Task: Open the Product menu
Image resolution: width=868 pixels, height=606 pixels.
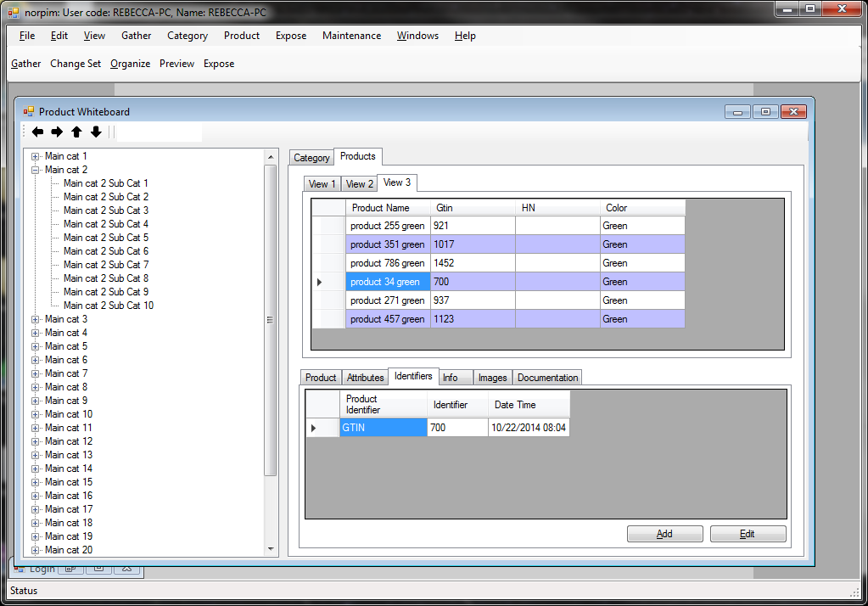Action: (241, 36)
